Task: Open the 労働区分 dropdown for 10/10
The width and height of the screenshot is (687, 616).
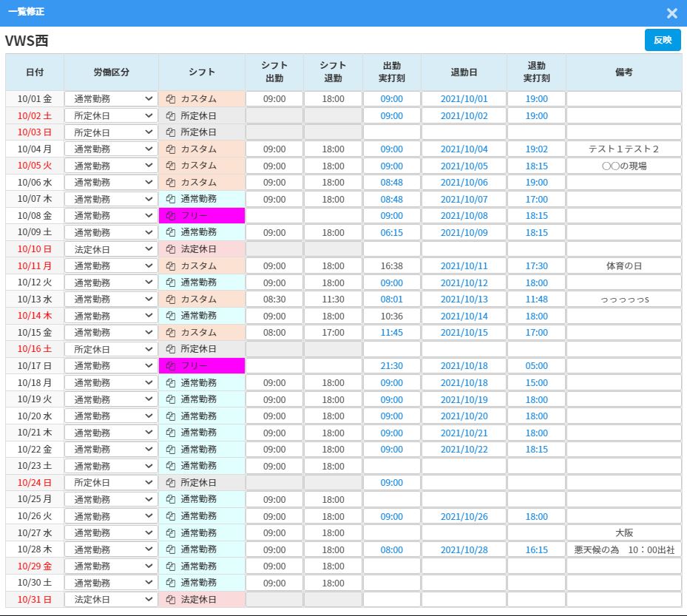Action: coord(111,249)
